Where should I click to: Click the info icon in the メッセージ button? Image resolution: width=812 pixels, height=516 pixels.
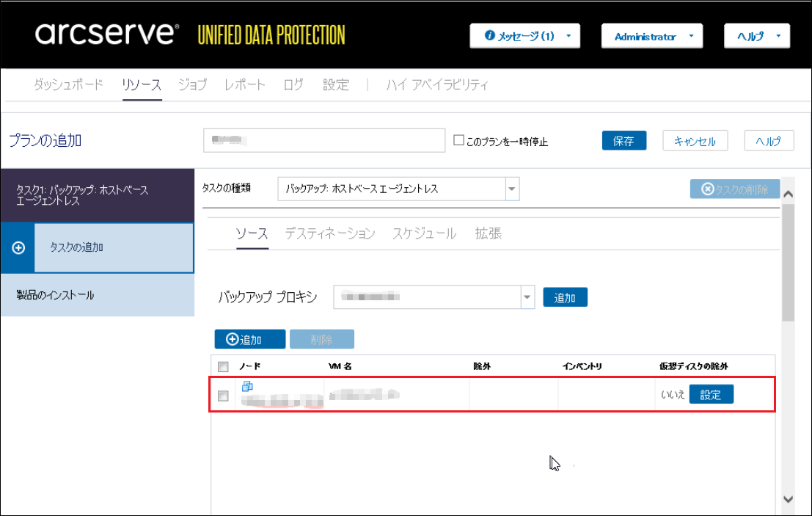pyautogui.click(x=489, y=36)
